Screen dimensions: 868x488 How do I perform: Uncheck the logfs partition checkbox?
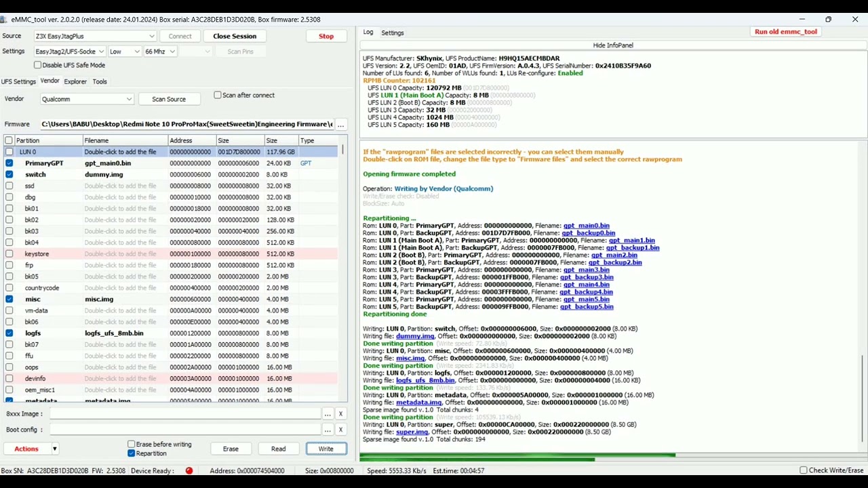pos(9,333)
